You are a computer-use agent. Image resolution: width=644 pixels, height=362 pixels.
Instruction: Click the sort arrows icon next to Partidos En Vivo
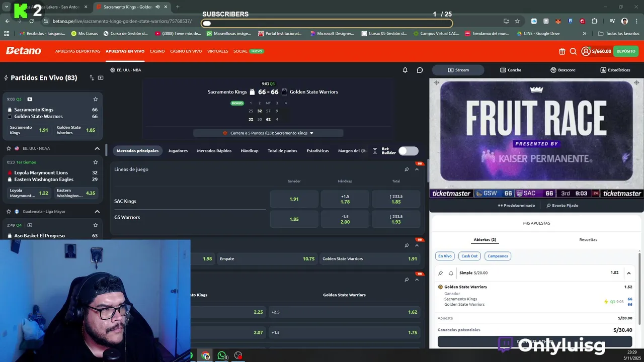(x=92, y=78)
